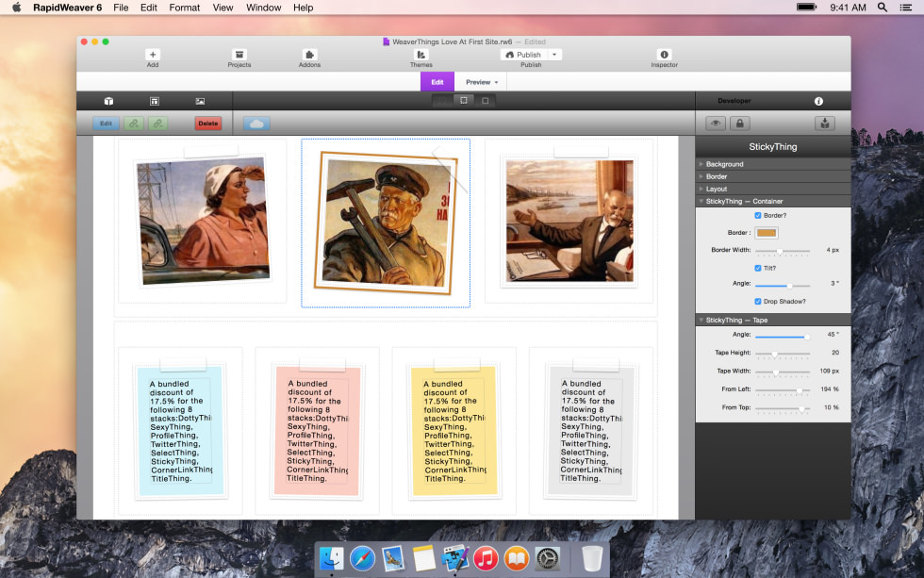Open System Preferences from the Dock

point(548,558)
